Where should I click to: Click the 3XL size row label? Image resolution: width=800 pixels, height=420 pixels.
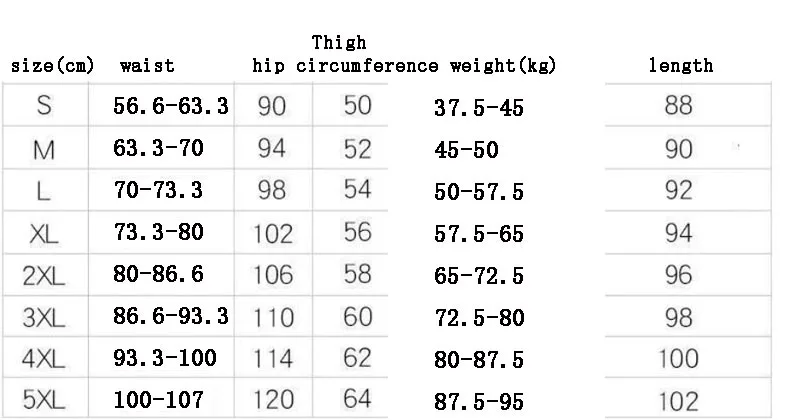coord(43,318)
